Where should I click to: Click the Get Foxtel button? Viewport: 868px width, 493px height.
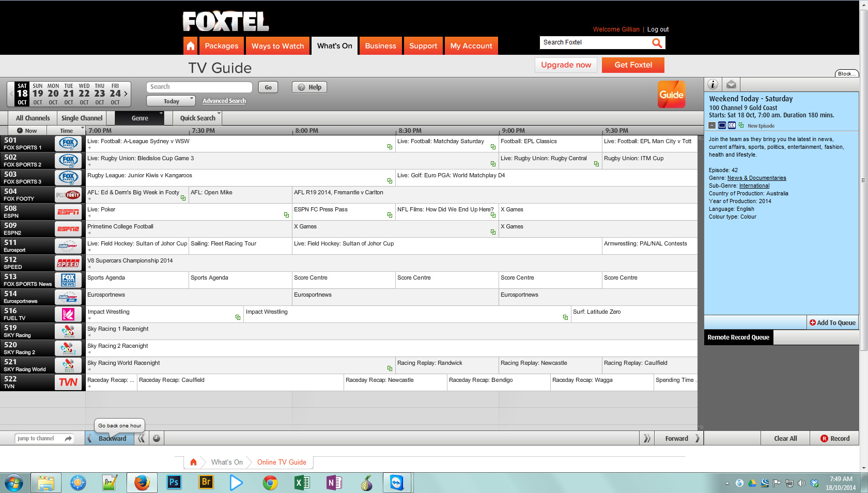(633, 65)
